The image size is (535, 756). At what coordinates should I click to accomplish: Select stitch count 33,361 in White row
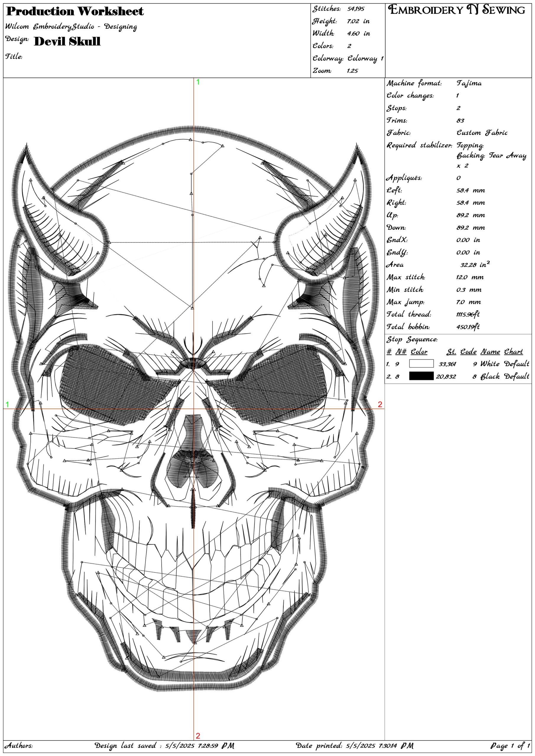(447, 364)
